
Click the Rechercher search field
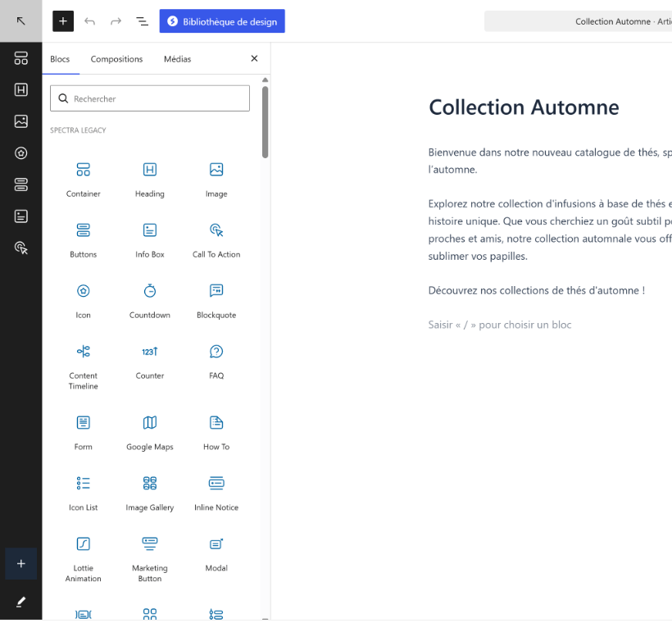coord(150,98)
